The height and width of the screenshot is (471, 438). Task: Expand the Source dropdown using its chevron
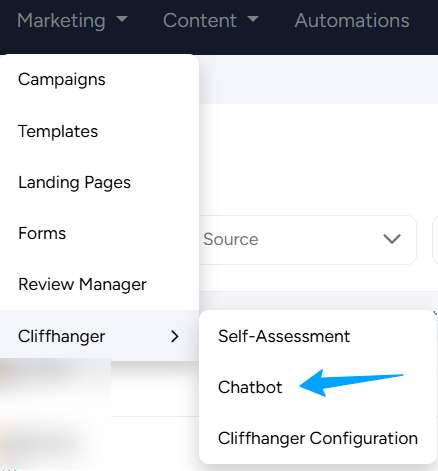click(392, 239)
